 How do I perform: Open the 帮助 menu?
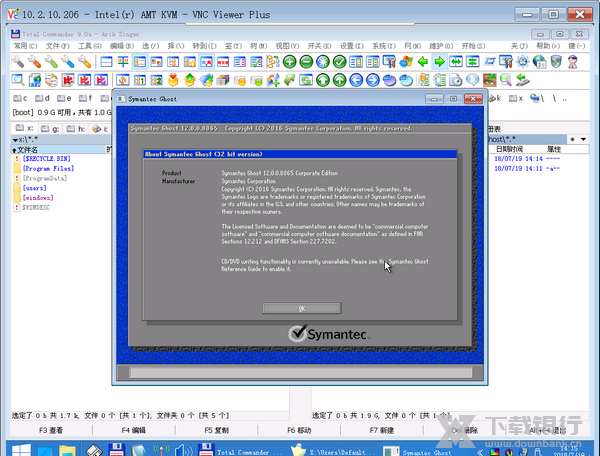tap(548, 46)
